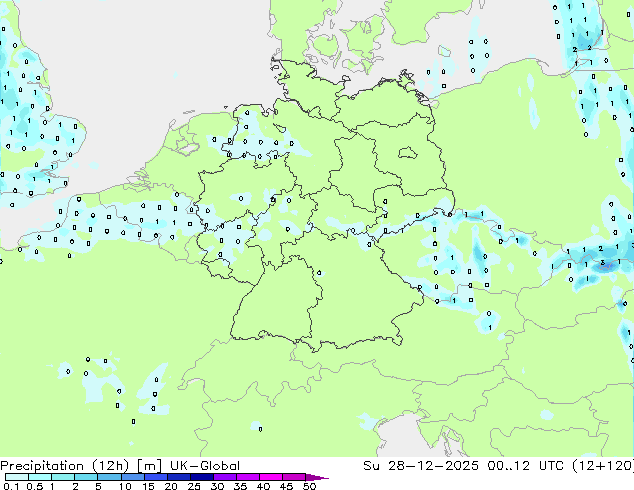Image resolution: width=634 pixels, height=490 pixels.
Task: Click the '00..12' hour range text
Action: [x=508, y=466]
